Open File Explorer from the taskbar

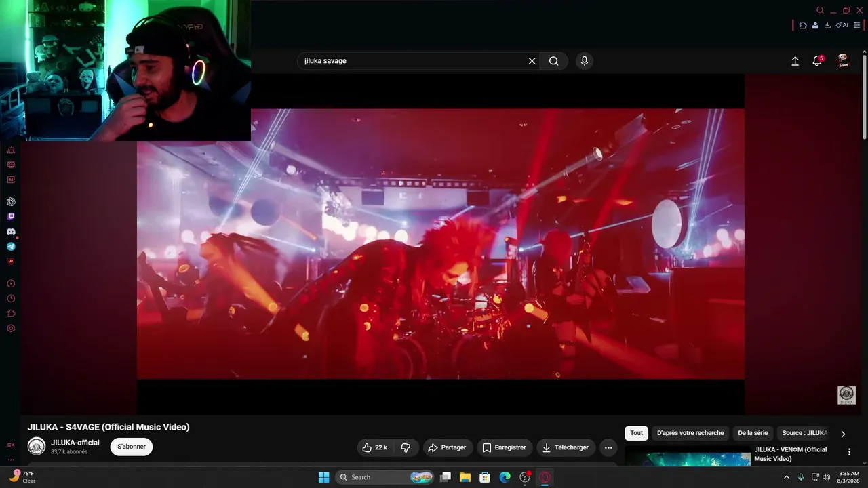coord(465,477)
